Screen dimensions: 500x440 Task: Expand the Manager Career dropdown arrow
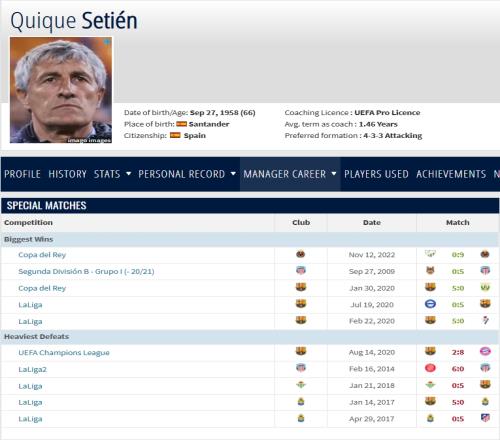(x=334, y=174)
